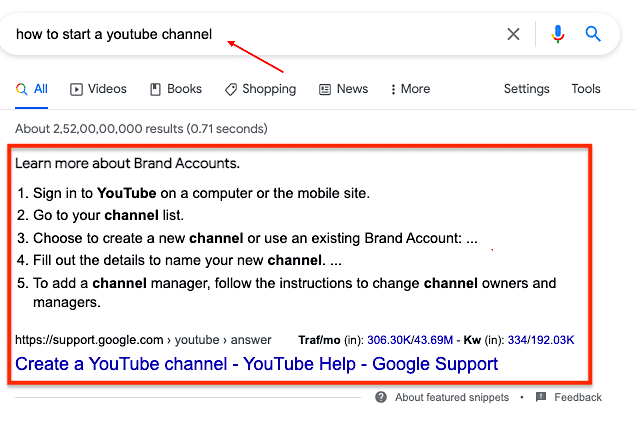Switch to the Videos tab
The height and width of the screenshot is (429, 637).
click(x=98, y=89)
